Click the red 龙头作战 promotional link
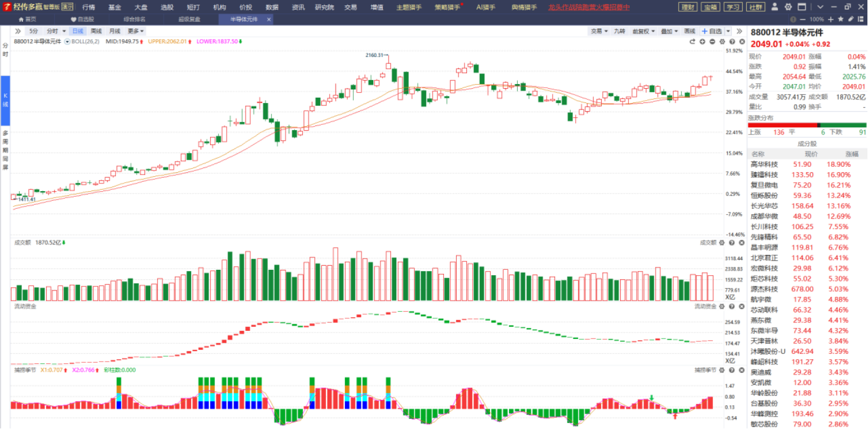Viewport: 868px width, 429px height. [589, 7]
